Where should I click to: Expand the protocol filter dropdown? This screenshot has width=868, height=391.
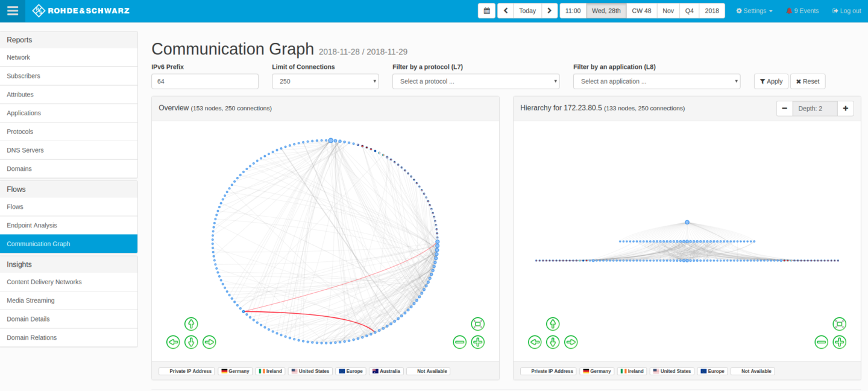(x=476, y=81)
